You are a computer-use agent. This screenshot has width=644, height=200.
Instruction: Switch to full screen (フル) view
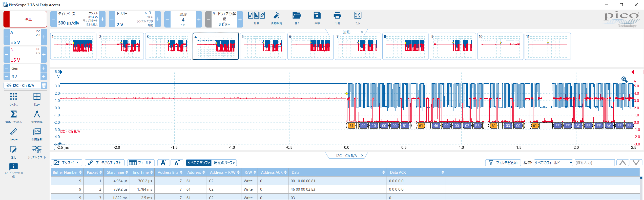(358, 18)
